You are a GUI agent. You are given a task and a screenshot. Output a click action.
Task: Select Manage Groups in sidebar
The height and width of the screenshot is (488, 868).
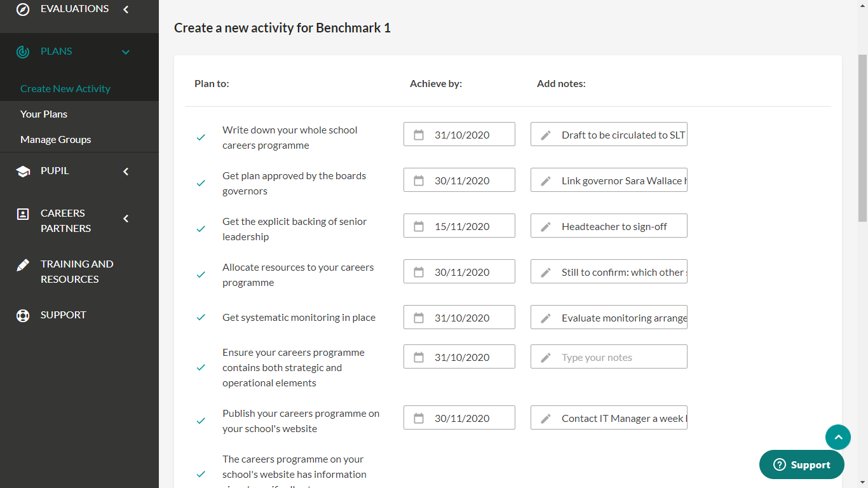(55, 140)
